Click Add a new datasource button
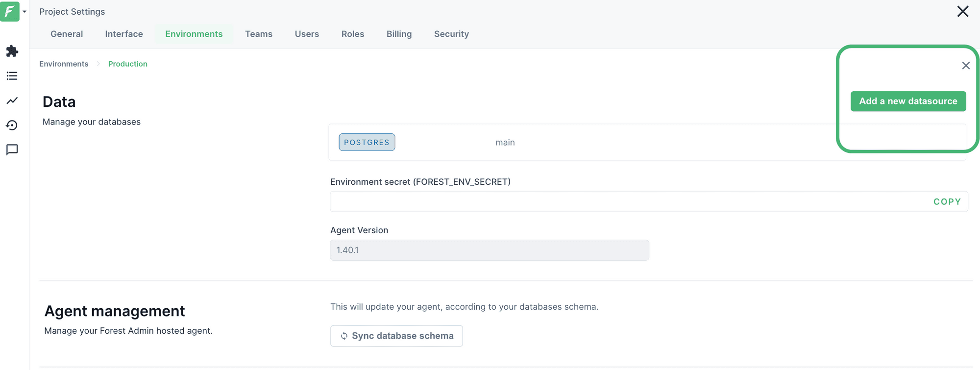Viewport: 980px width, 370px height. [x=908, y=101]
